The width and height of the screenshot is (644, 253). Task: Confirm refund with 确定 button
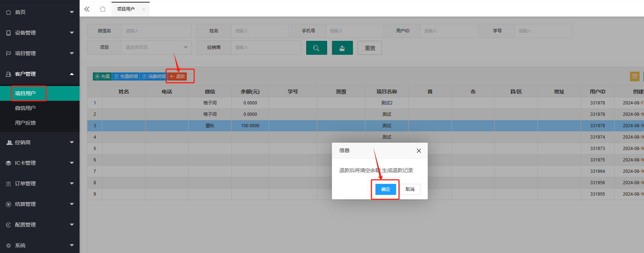click(386, 189)
